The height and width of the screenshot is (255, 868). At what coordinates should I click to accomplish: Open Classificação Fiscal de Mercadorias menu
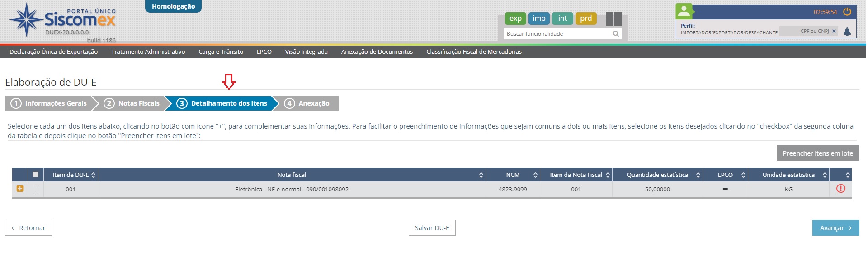474,51
